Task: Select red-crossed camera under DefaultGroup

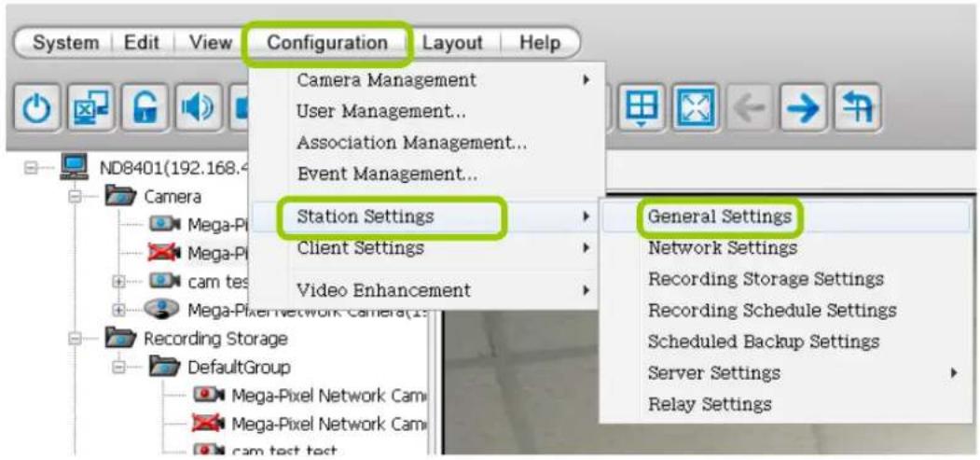Action: click(208, 423)
